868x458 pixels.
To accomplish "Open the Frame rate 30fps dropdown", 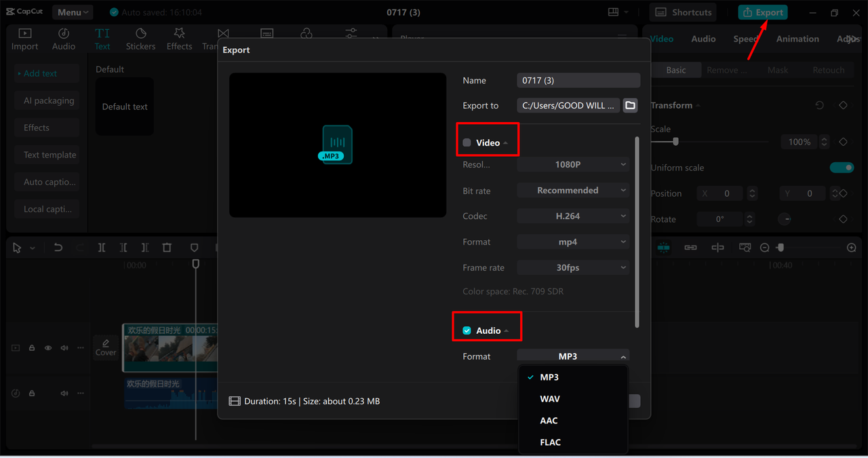I will (573, 267).
